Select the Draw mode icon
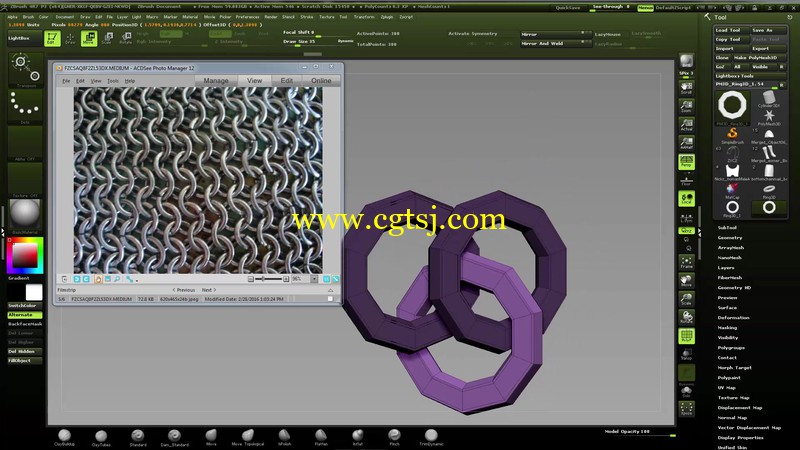The height and width of the screenshot is (450, 800). (70, 38)
